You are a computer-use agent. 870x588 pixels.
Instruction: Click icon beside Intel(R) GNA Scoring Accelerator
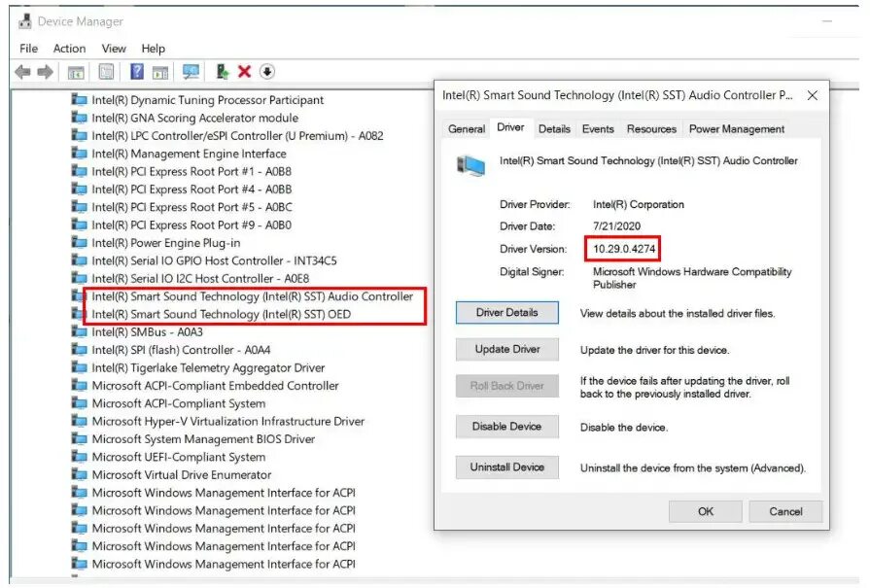(x=80, y=118)
